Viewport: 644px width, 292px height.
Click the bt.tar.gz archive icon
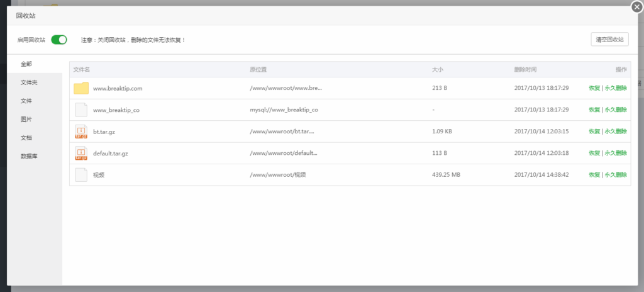[81, 132]
